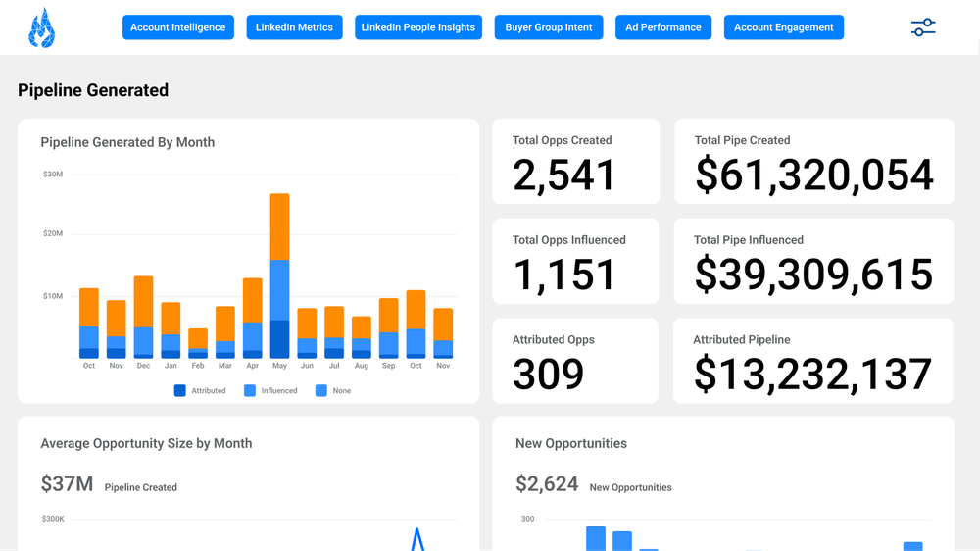Viewport: 980px width, 551px height.
Task: Click the Sep month axis label
Action: tap(389, 366)
